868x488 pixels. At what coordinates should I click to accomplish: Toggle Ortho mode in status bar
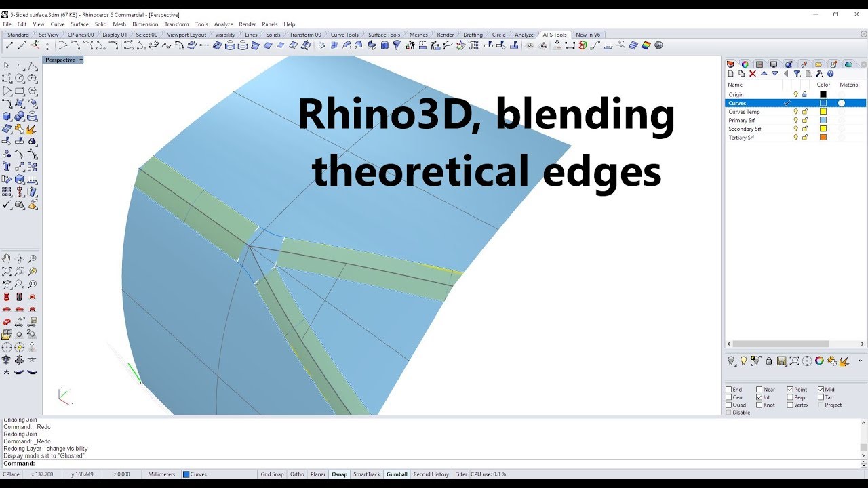[x=297, y=474]
